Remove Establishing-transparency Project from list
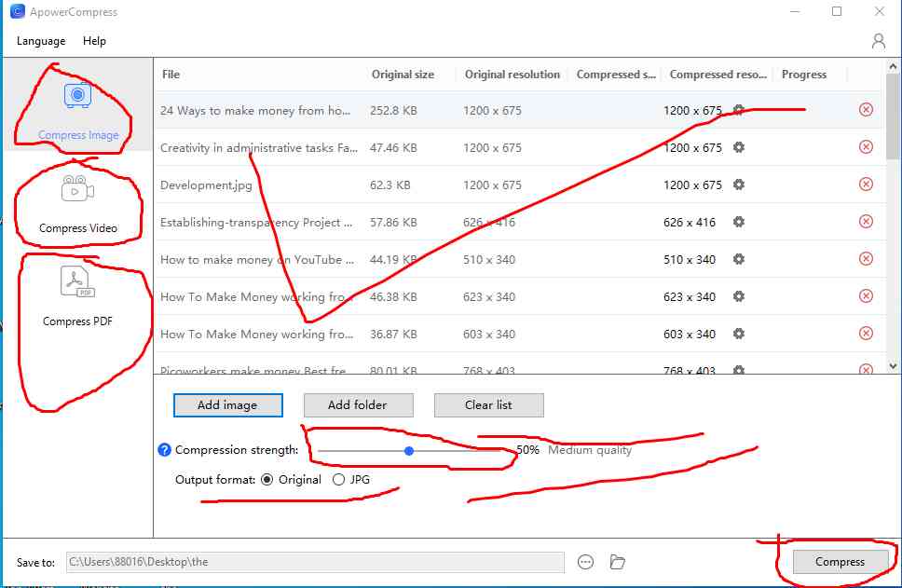The image size is (902, 588). [866, 222]
